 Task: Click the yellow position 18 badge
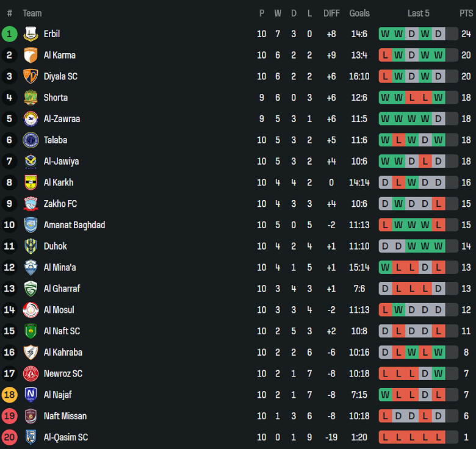[9, 395]
